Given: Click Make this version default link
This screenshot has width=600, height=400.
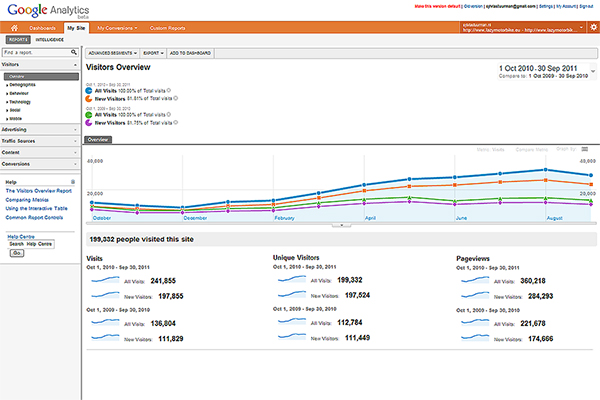Looking at the screenshot, I should coord(437,6).
